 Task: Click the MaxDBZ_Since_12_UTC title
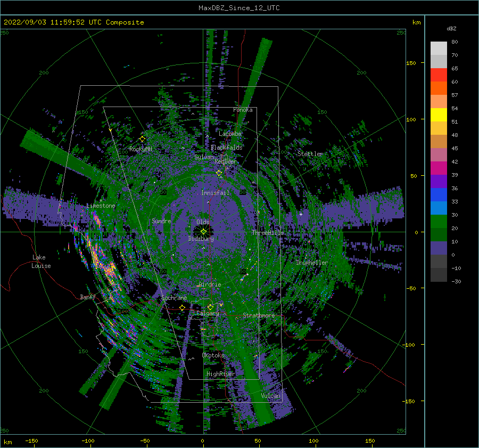[239, 8]
